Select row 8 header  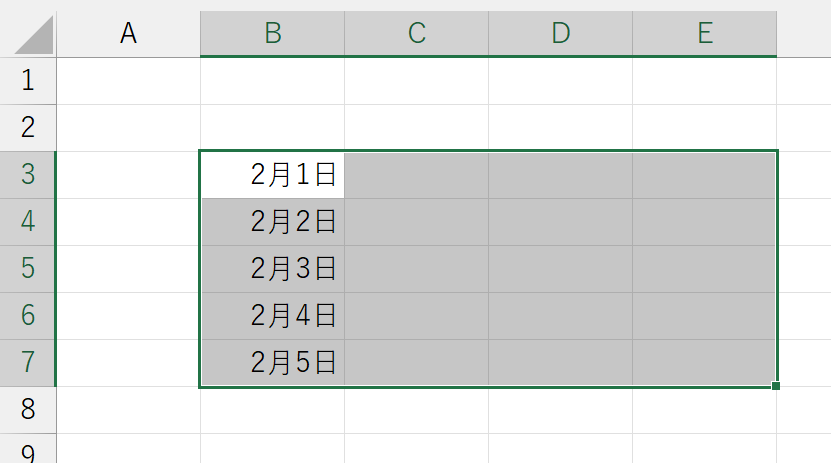coord(28,409)
